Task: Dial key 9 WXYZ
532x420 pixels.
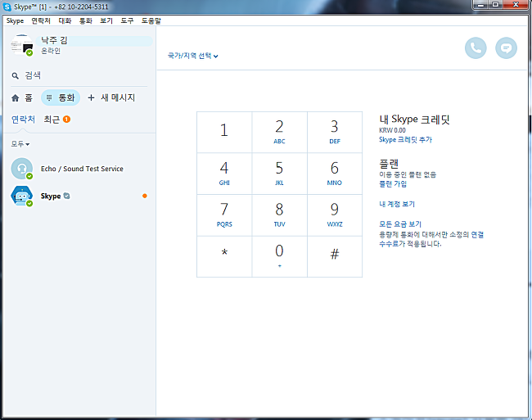Action: 335,215
